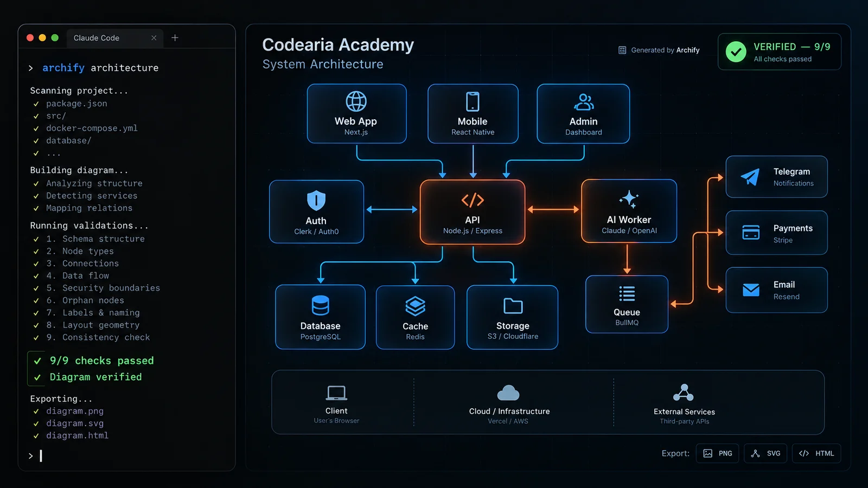Click the list icon on Queue node
Image resolution: width=868 pixels, height=488 pixels.
click(x=627, y=293)
